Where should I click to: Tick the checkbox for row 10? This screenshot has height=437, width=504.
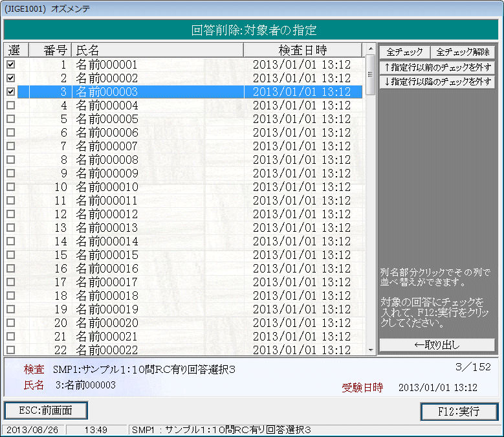(x=10, y=187)
